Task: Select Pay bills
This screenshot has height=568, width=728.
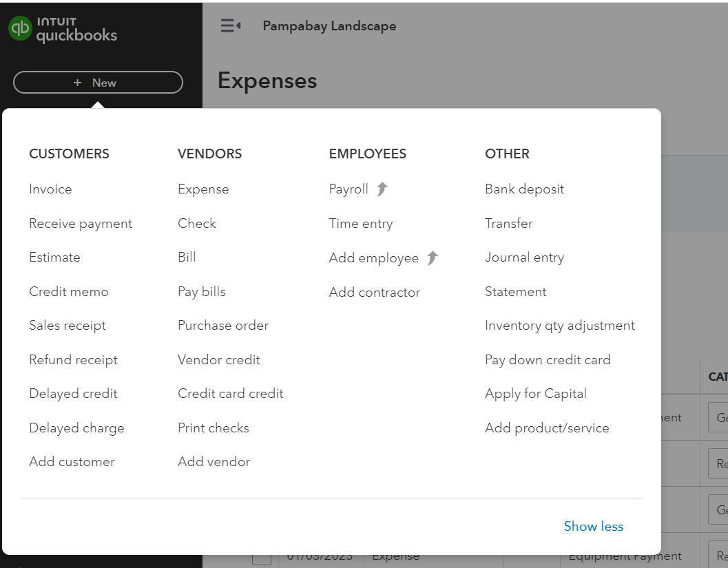Action: click(x=202, y=291)
